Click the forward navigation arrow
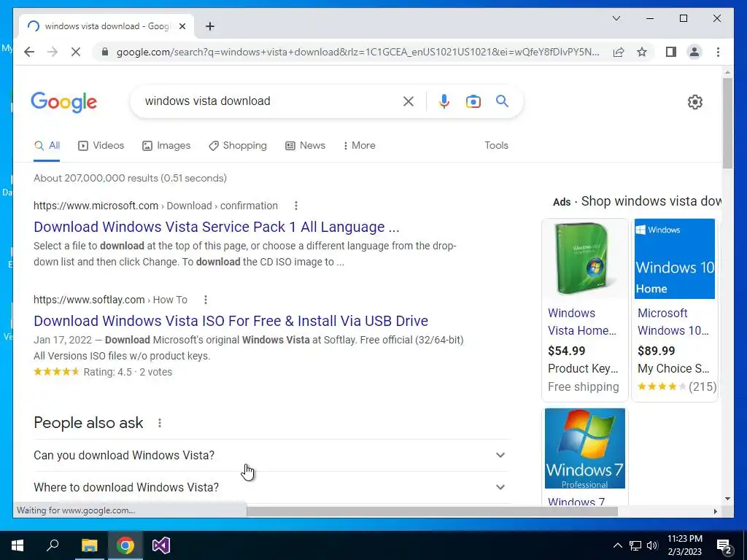747x560 pixels. click(x=53, y=52)
